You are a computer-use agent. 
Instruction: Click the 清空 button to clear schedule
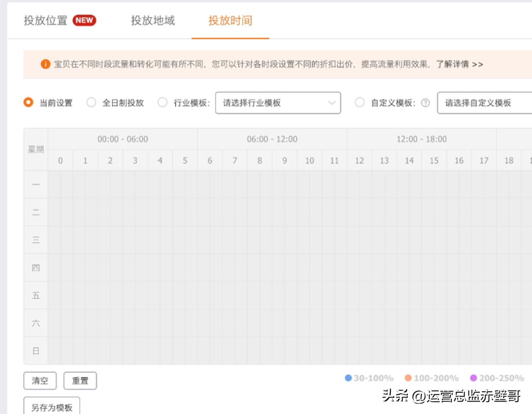coord(40,380)
